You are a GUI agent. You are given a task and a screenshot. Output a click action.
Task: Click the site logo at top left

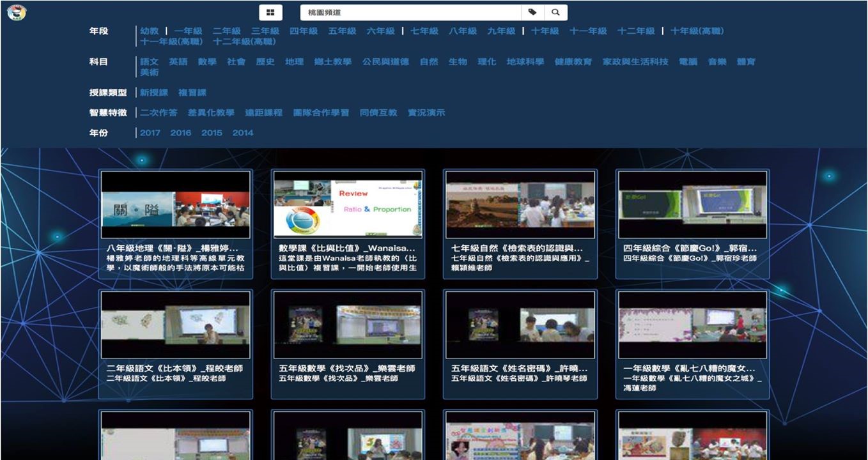(17, 12)
